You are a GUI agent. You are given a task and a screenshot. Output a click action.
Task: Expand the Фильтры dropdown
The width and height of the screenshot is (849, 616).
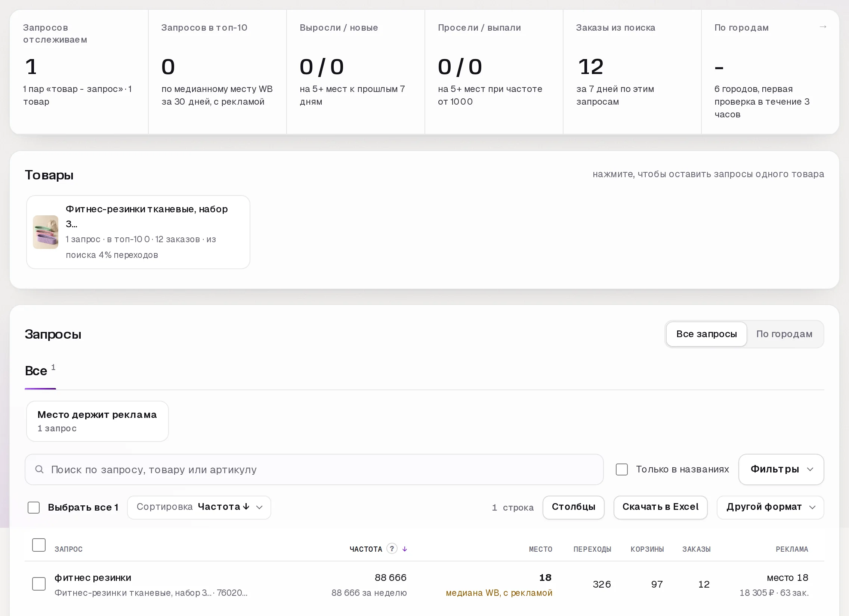tap(781, 469)
